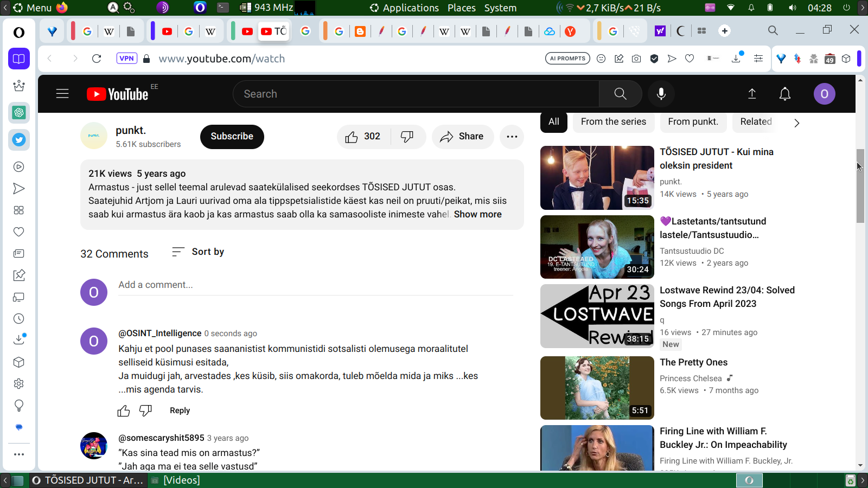868x488 pixels.
Task: Select the From the series chip
Action: [614, 122]
